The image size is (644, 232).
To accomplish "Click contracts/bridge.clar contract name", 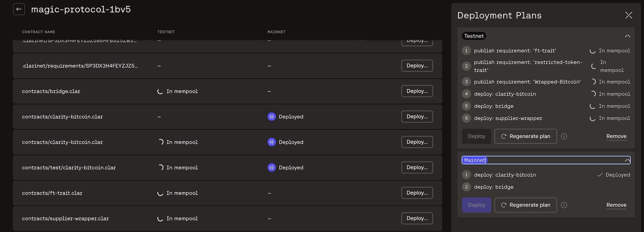I will (51, 91).
